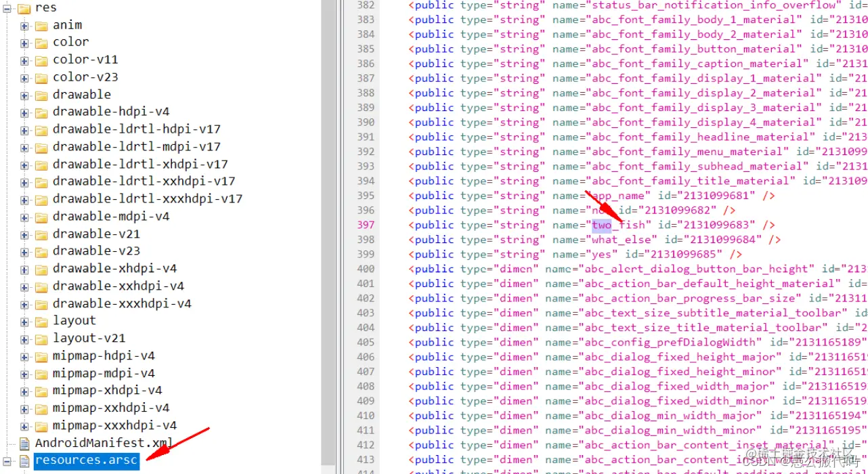The height and width of the screenshot is (474, 868).
Task: Click abc_font_family_headline_material on line 391
Action: coord(700,137)
